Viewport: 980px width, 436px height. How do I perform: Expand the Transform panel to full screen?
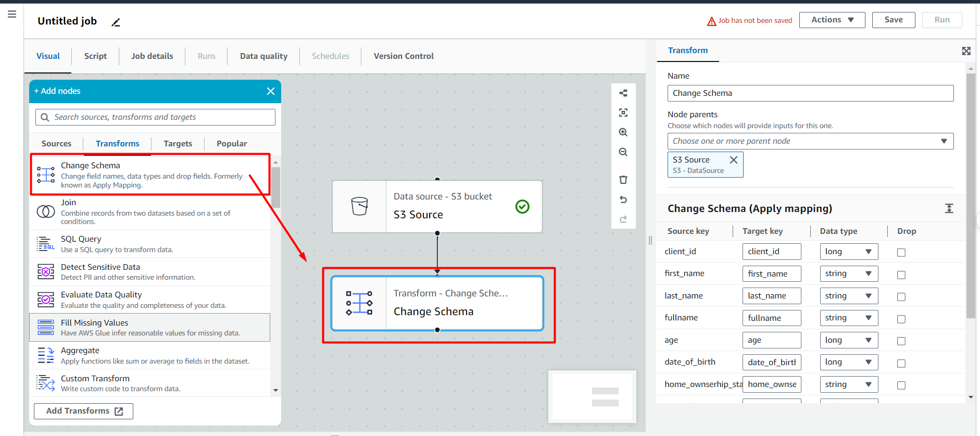tap(966, 51)
